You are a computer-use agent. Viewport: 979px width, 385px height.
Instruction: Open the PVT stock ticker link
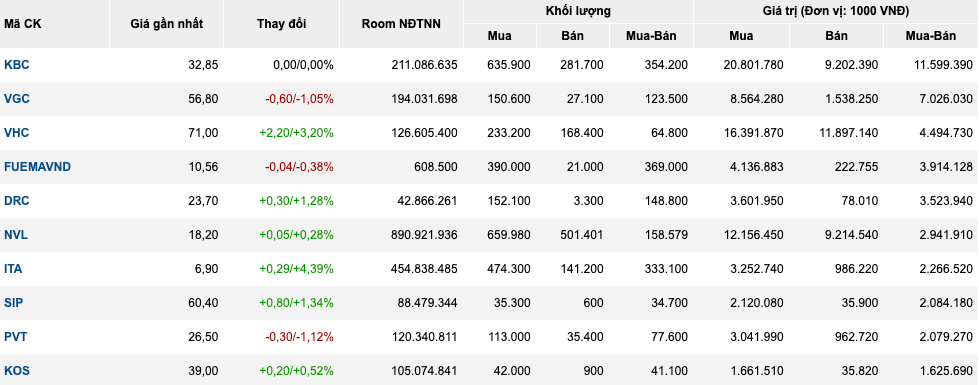pyautogui.click(x=16, y=337)
